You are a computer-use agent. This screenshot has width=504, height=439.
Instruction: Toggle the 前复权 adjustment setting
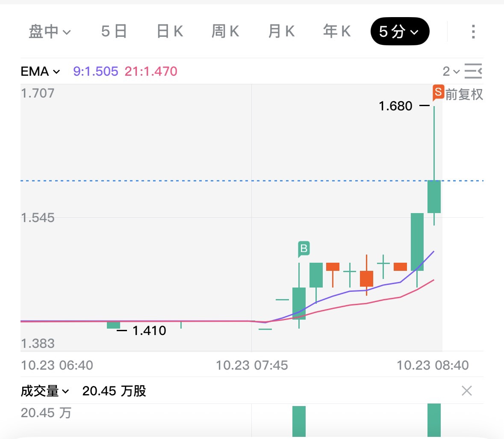tap(464, 94)
